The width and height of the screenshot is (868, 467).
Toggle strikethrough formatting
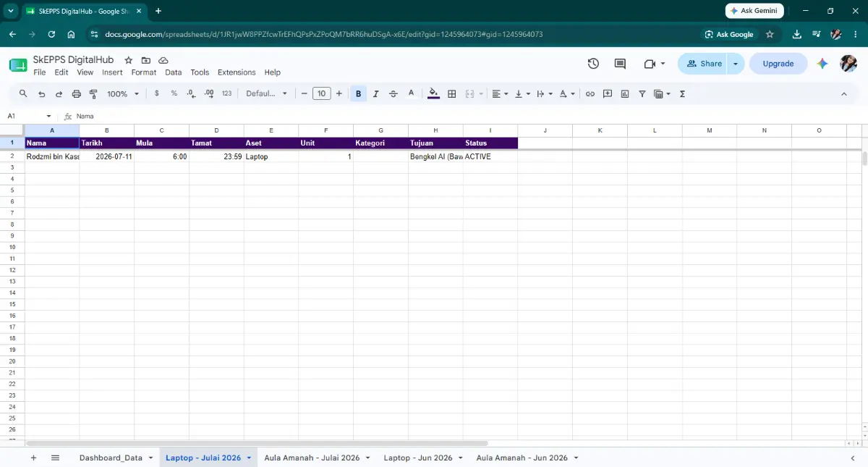[393, 93]
